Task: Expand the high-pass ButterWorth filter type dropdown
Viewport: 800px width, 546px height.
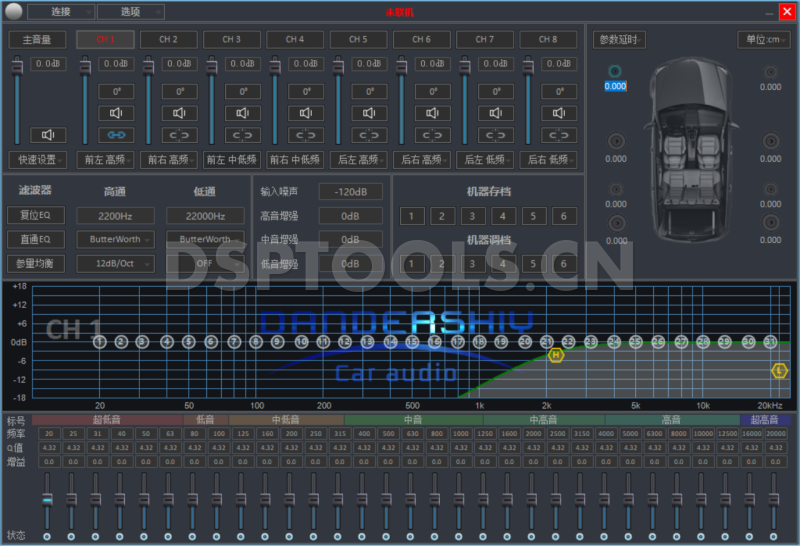Action: pyautogui.click(x=115, y=239)
